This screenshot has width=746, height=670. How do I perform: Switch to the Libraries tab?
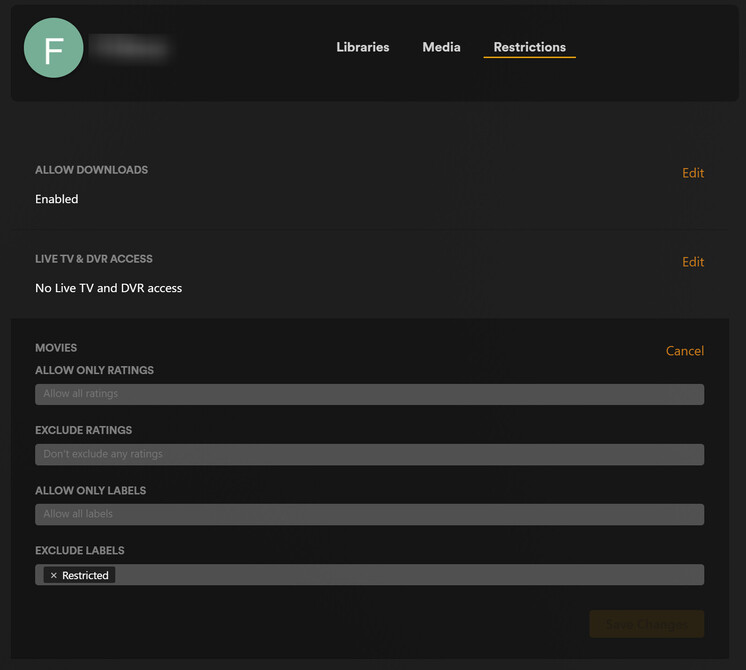(x=363, y=47)
